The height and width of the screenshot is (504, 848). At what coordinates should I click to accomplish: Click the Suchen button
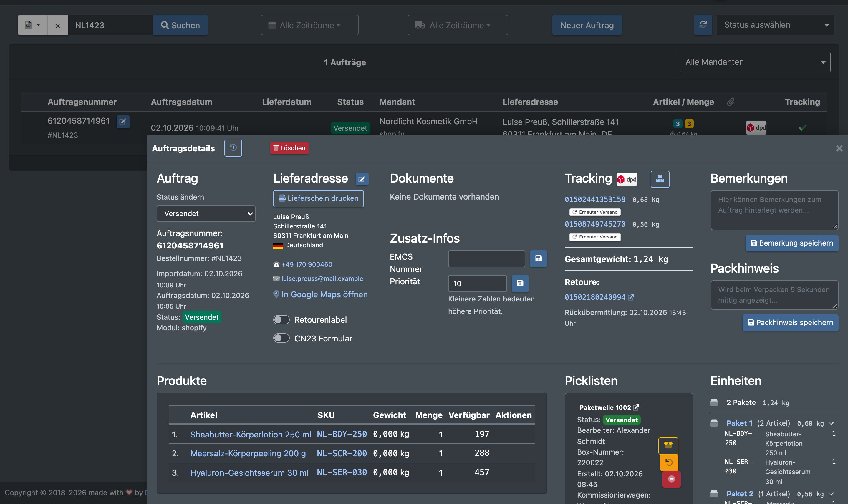180,25
